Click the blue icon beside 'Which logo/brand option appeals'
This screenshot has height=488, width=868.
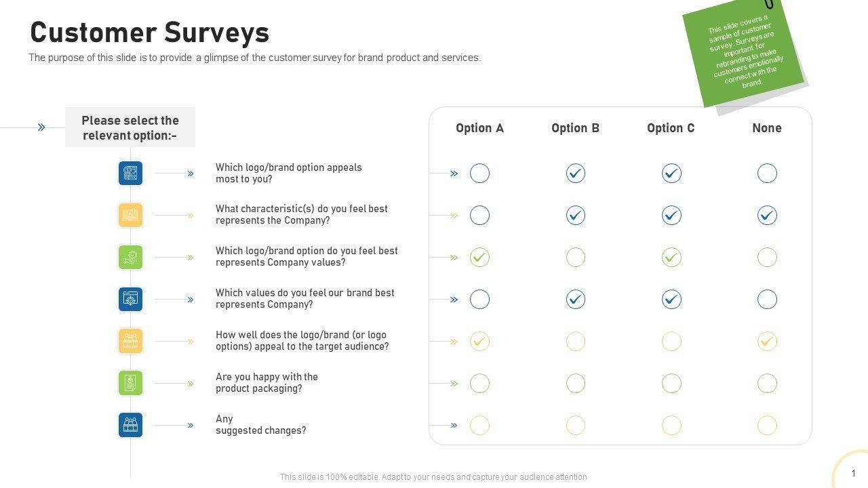(131, 174)
